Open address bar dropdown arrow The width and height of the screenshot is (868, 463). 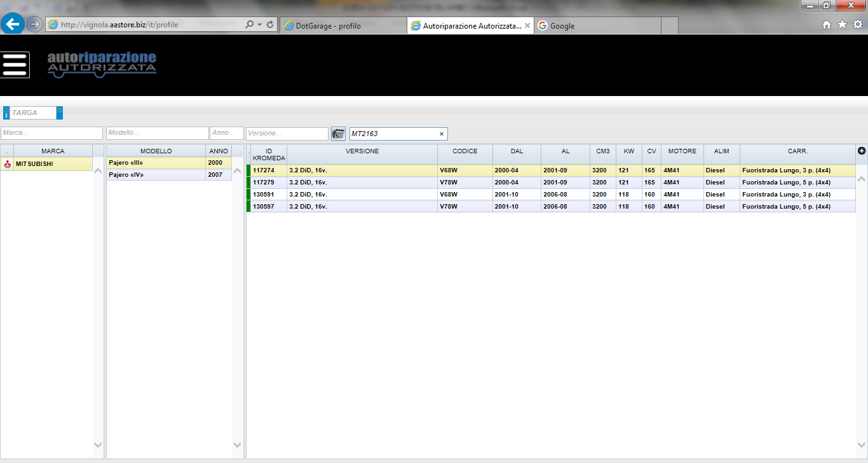click(259, 25)
